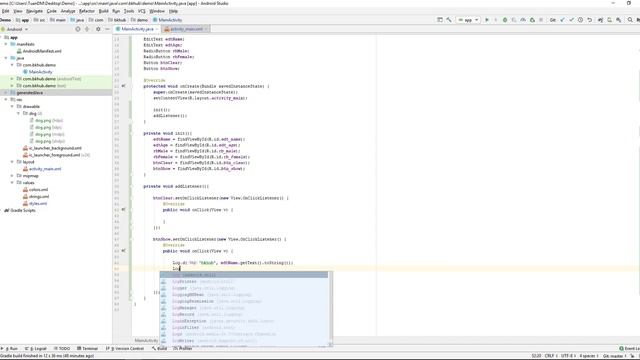The image size is (640, 360).
Task: Select MainActivity class in project tree
Action: pos(38,72)
